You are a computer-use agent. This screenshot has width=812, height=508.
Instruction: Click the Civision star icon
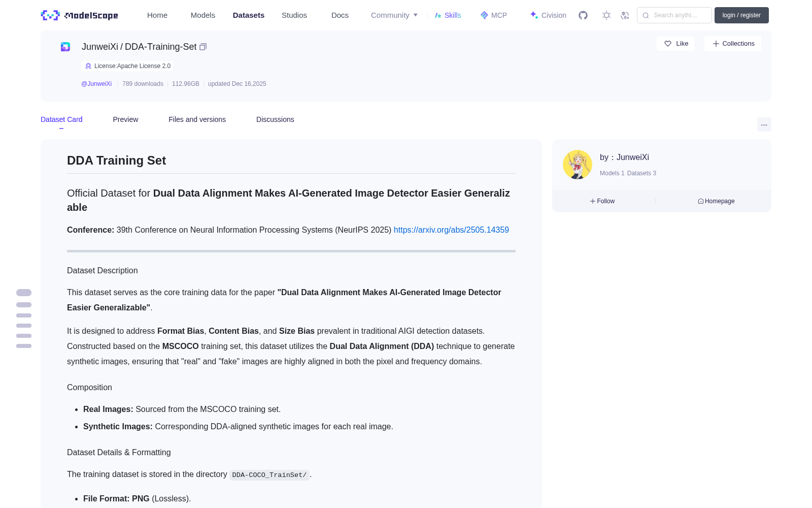click(534, 15)
